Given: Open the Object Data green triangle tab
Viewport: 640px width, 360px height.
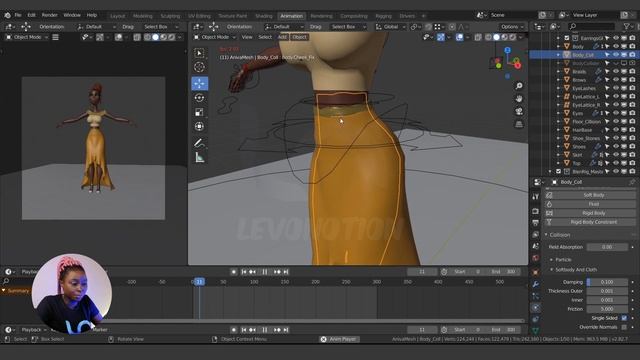Looking at the screenshot, I should [536, 331].
